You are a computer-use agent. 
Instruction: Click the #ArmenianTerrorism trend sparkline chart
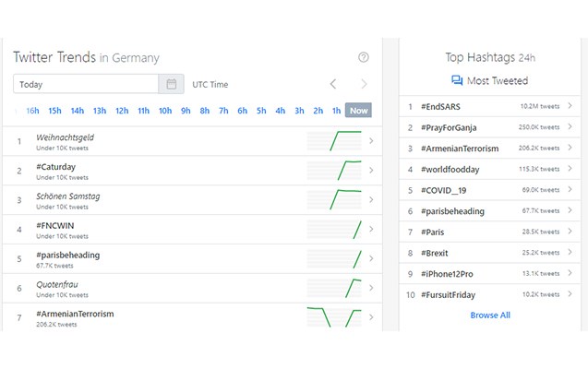pyautogui.click(x=334, y=317)
